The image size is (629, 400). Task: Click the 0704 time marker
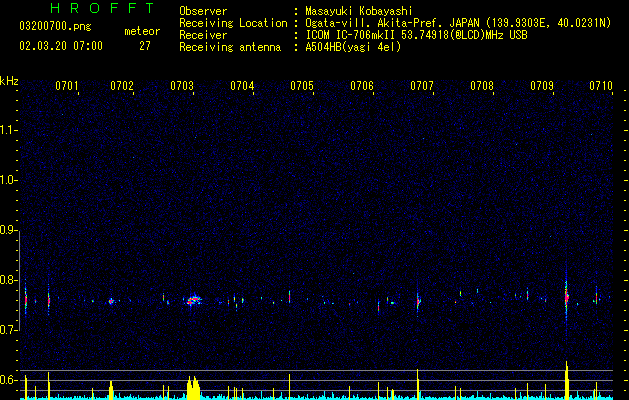coord(242,86)
